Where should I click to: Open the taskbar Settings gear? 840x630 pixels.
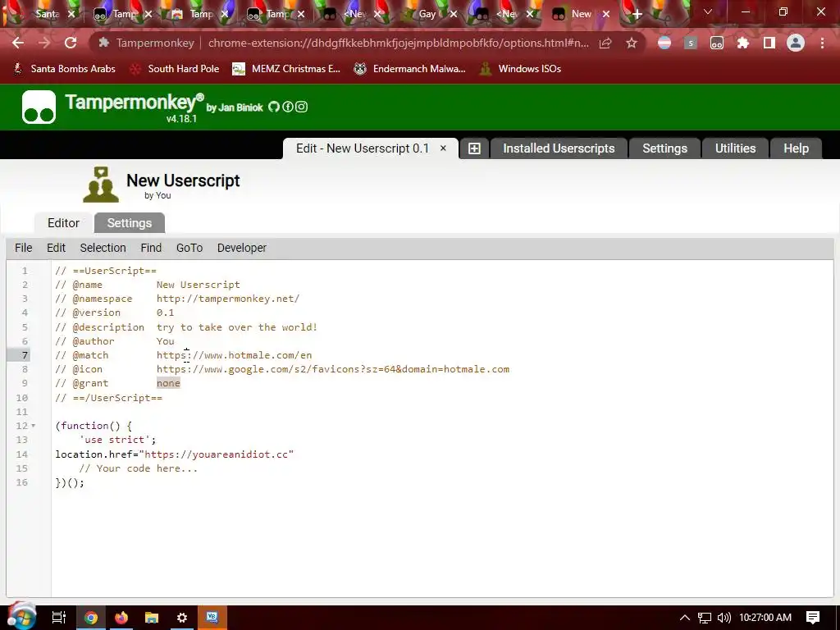(x=182, y=618)
